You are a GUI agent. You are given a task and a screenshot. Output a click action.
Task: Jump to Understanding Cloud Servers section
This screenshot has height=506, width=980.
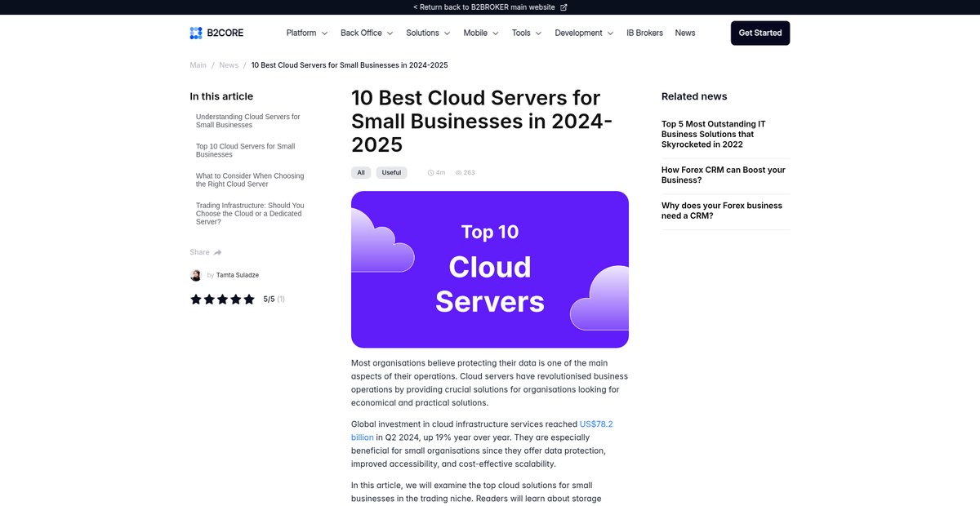(x=248, y=121)
